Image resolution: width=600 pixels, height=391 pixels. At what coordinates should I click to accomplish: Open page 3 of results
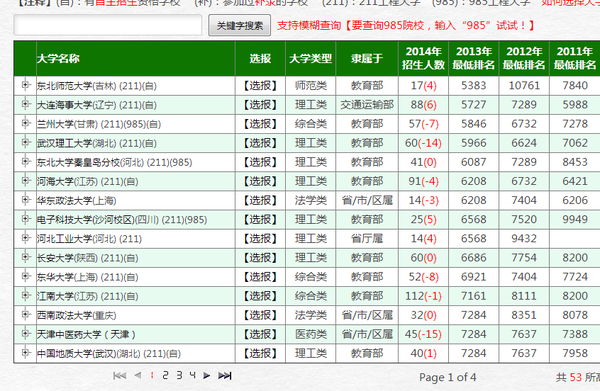(x=179, y=376)
